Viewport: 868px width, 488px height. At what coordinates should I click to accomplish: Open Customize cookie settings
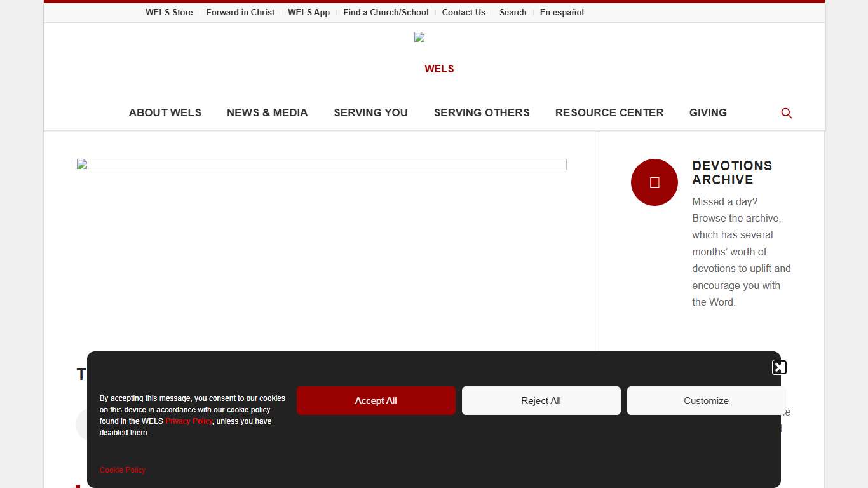point(706,401)
